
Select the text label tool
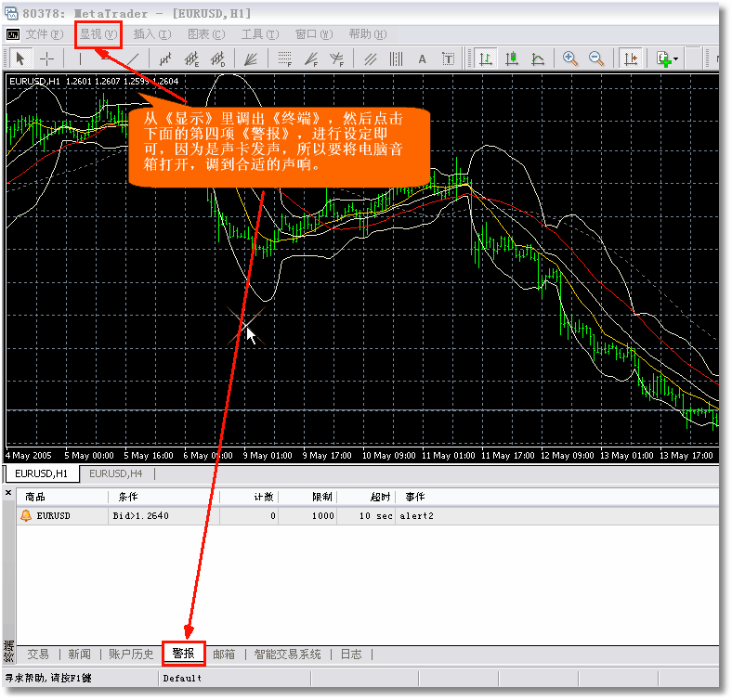point(448,58)
